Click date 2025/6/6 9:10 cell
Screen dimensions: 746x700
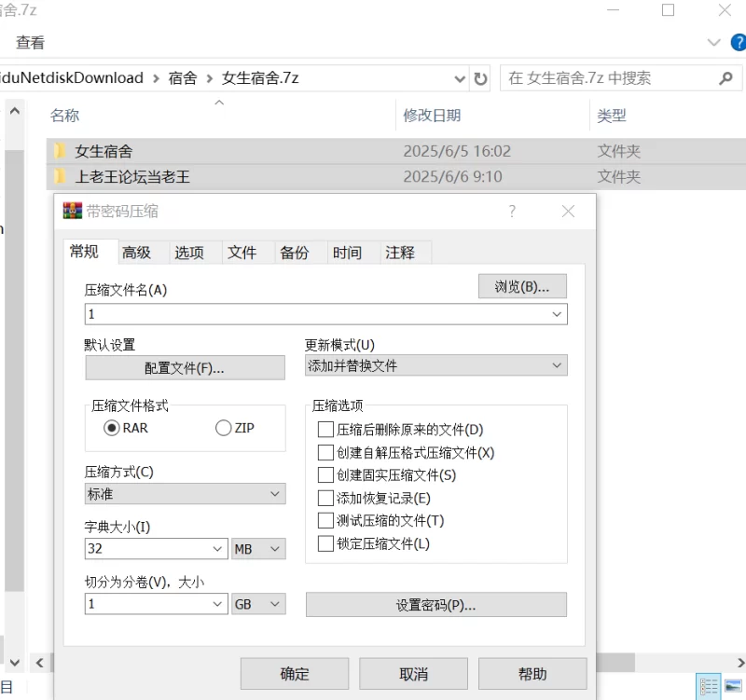[x=453, y=177]
